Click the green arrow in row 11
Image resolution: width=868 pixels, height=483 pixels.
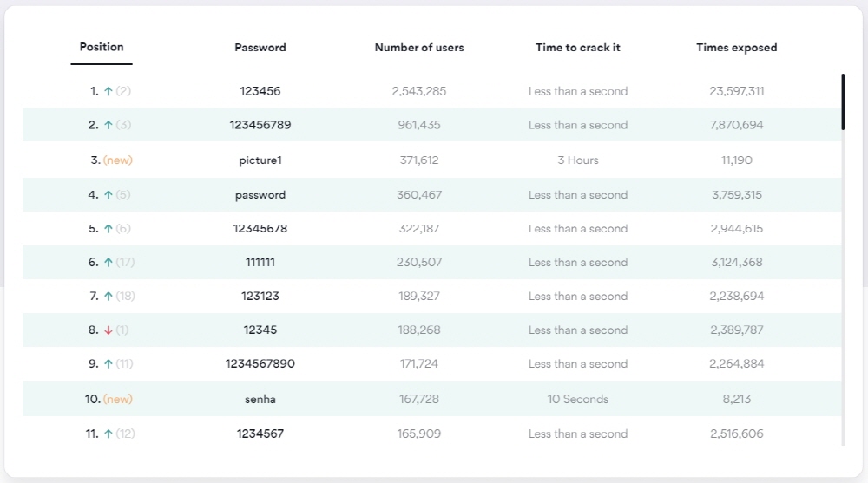108,434
